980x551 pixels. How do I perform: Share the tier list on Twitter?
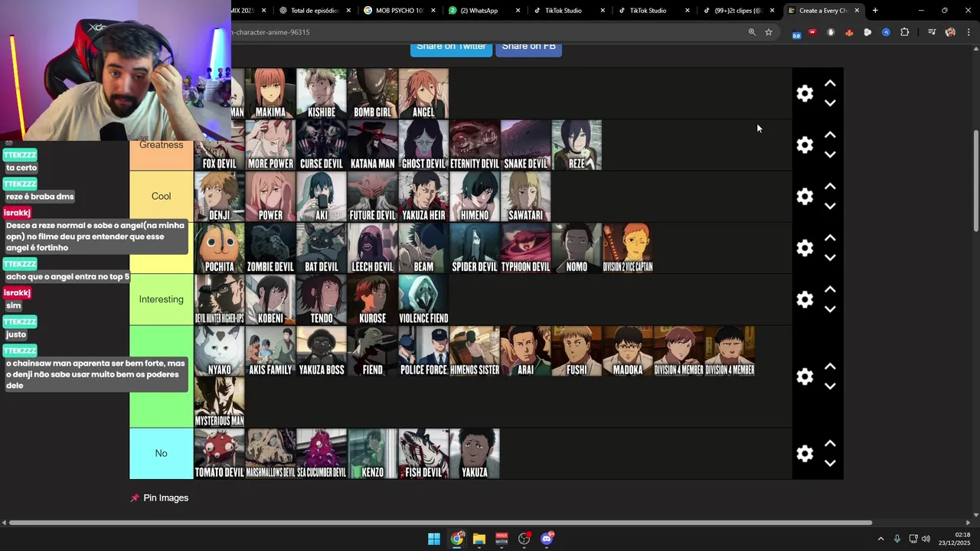(x=451, y=47)
